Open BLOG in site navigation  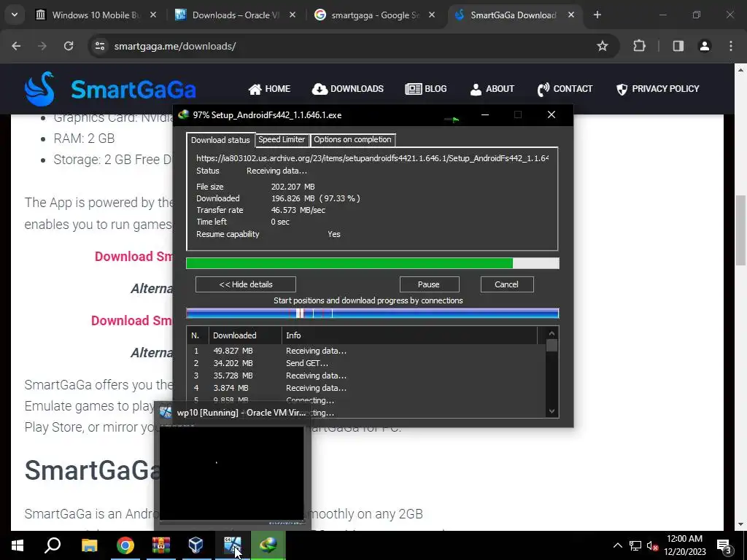(x=426, y=89)
